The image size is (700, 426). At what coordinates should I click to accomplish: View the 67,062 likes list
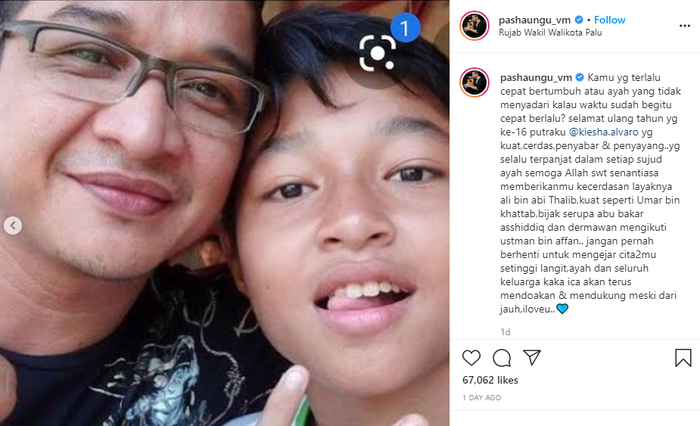(490, 380)
